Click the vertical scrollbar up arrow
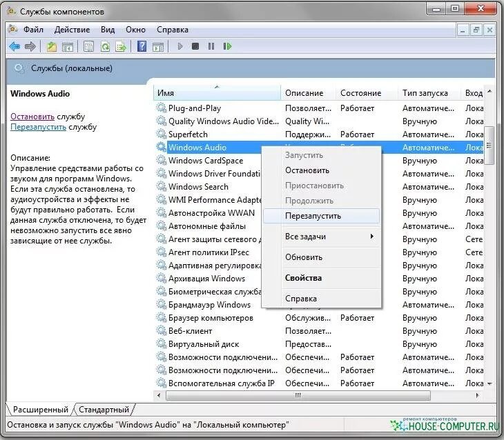 coord(490,91)
